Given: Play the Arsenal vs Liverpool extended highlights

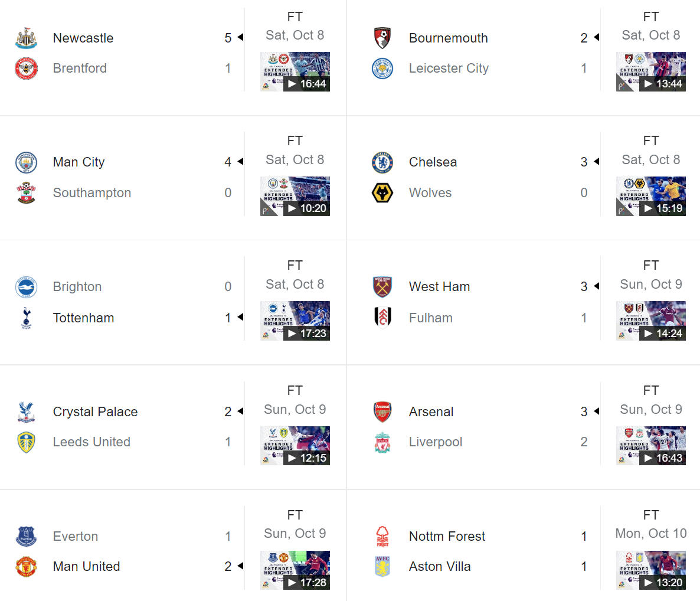Looking at the screenshot, I should click(x=650, y=445).
